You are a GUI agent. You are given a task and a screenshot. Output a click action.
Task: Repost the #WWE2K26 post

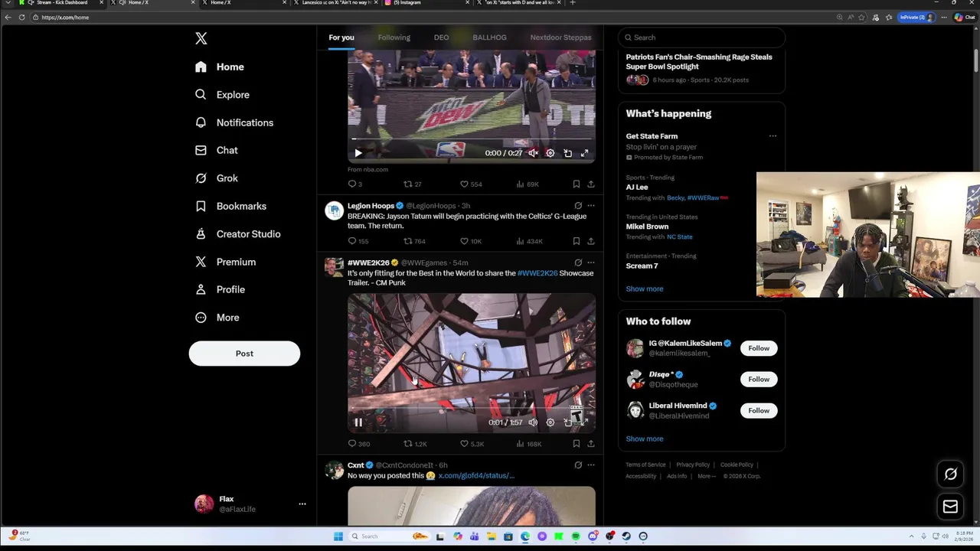point(415,444)
